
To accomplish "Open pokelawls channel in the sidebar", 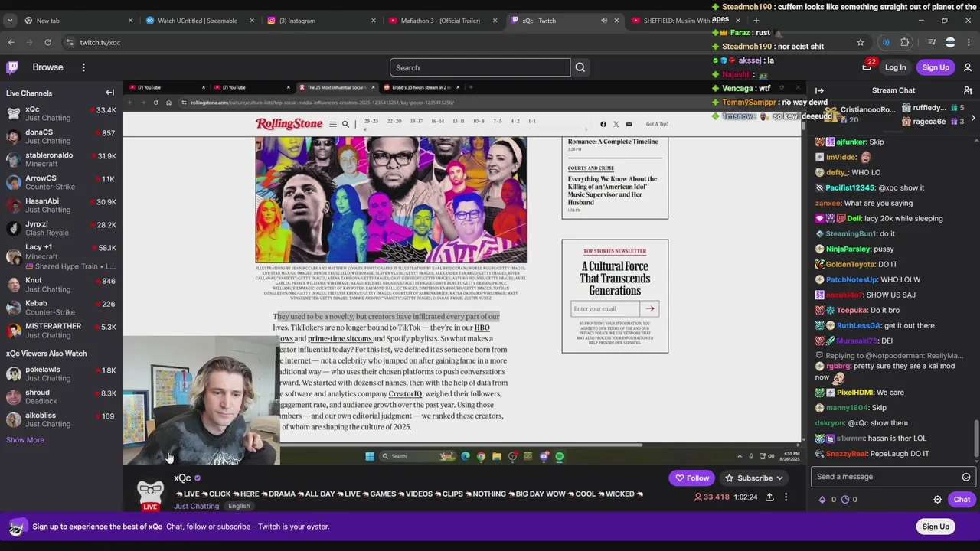I will click(61, 373).
